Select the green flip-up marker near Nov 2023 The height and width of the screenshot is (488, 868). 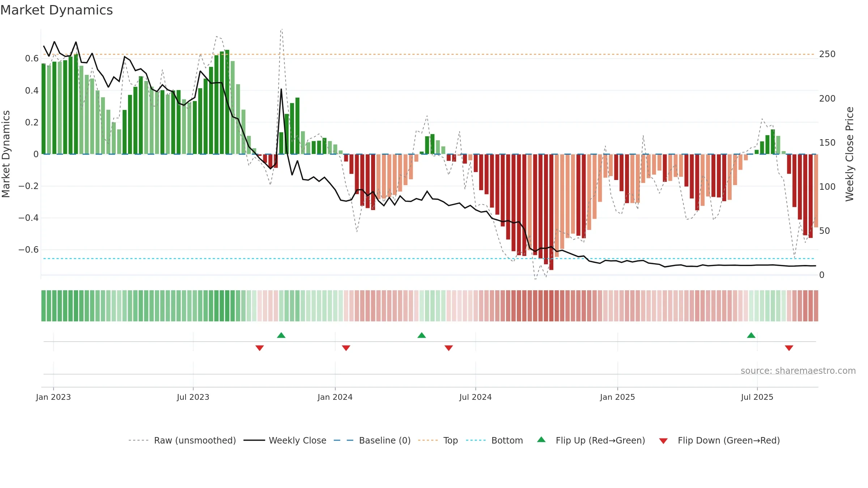(x=281, y=335)
